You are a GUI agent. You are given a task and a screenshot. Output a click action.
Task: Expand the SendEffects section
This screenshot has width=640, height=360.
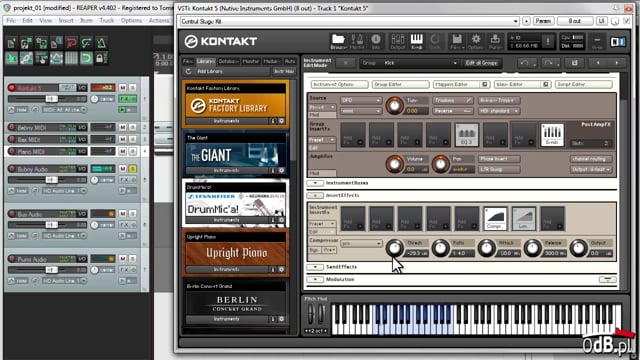pos(315,267)
